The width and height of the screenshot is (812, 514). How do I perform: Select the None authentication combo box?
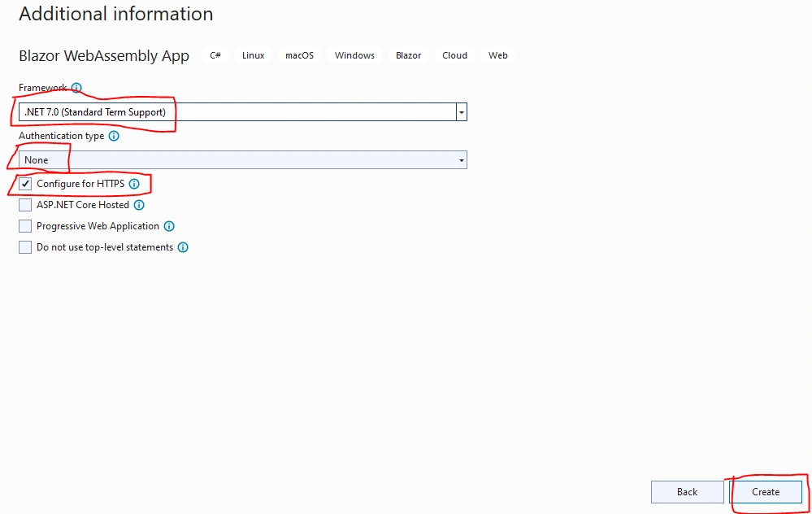243,160
